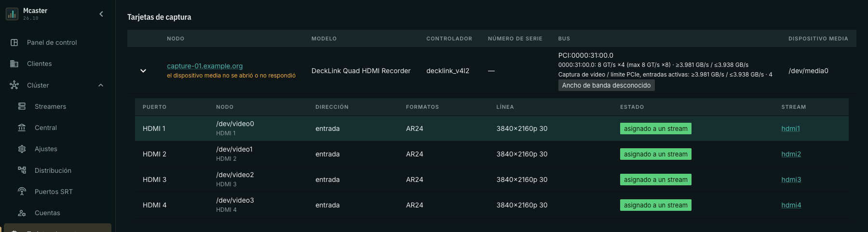Screen dimensions: 868x232
Task: Click the Central bank icon
Action: 22,128
